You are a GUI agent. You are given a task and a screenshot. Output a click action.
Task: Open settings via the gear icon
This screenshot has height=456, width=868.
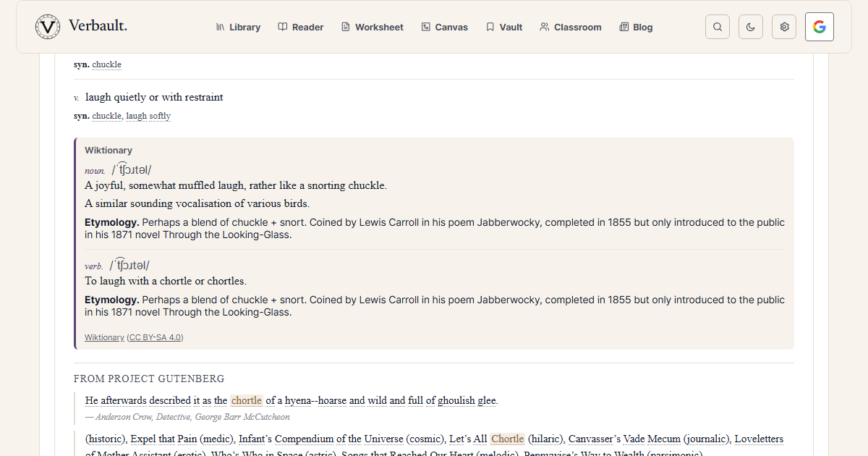click(x=784, y=27)
